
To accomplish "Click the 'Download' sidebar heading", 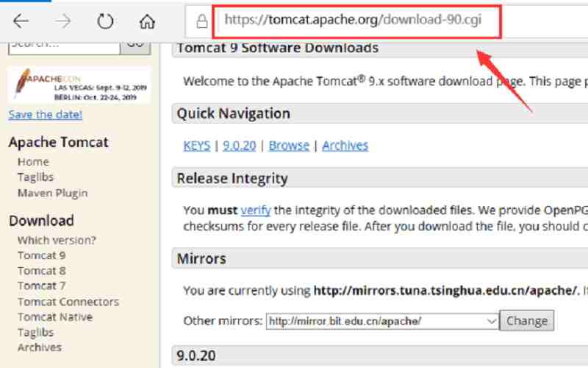I will [41, 221].
